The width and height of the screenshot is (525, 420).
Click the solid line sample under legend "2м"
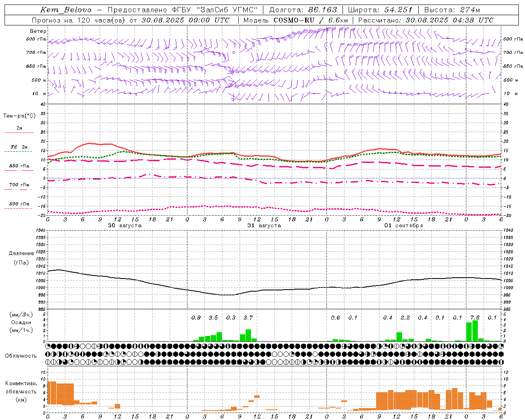pos(19,132)
